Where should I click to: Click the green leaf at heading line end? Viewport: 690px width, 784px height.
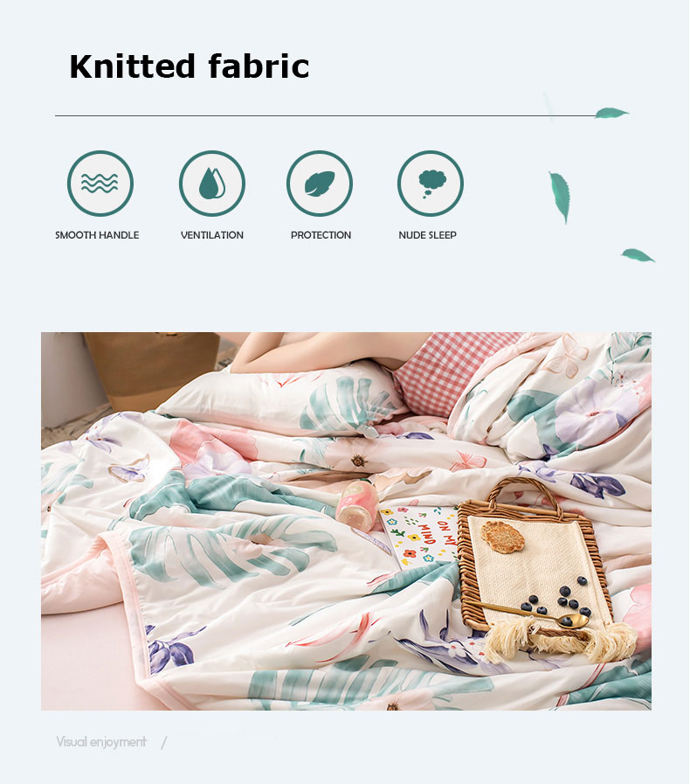611,113
